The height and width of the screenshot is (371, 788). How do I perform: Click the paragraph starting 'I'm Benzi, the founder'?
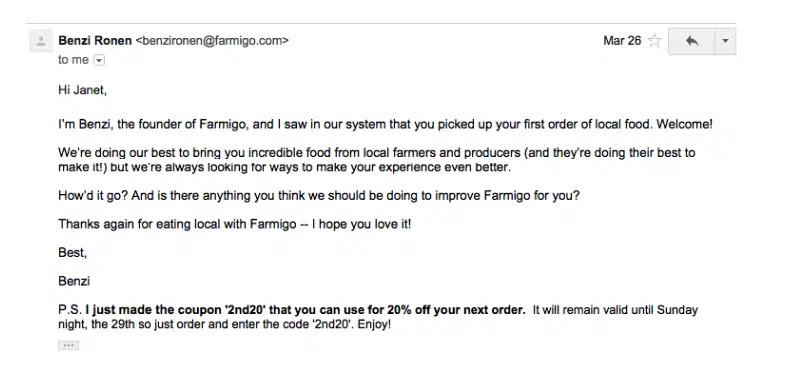[385, 124]
